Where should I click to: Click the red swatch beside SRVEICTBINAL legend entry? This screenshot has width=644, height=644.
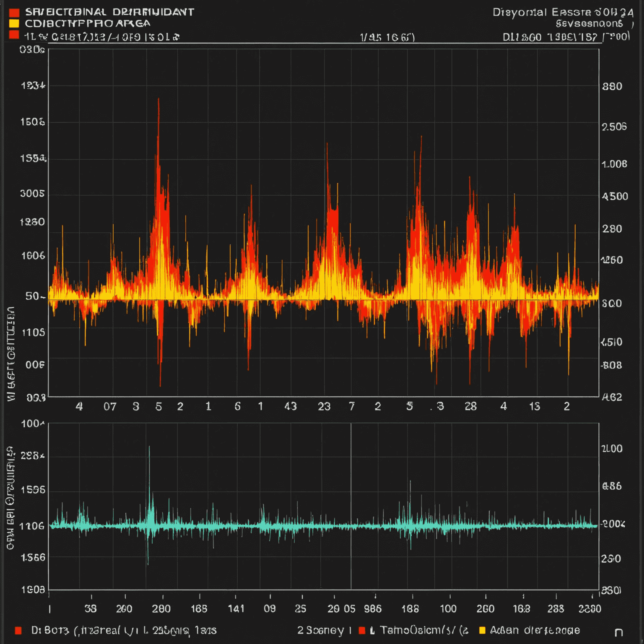pyautogui.click(x=14, y=12)
